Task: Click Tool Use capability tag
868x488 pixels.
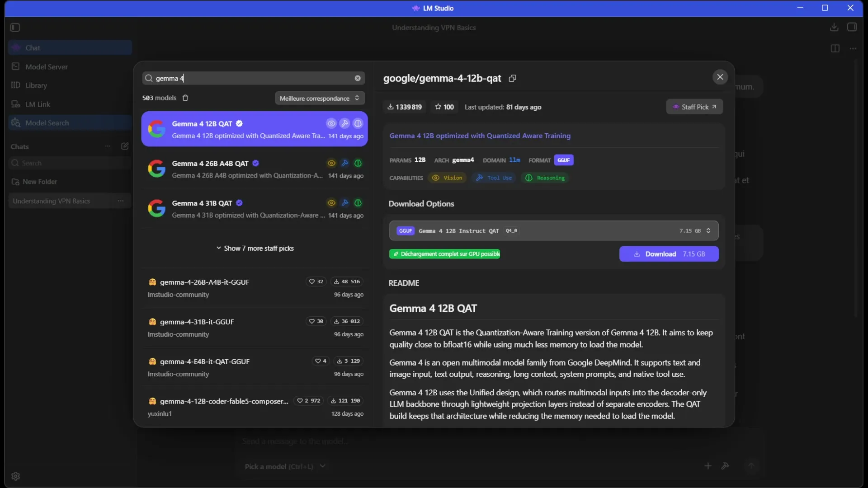Action: click(x=494, y=178)
